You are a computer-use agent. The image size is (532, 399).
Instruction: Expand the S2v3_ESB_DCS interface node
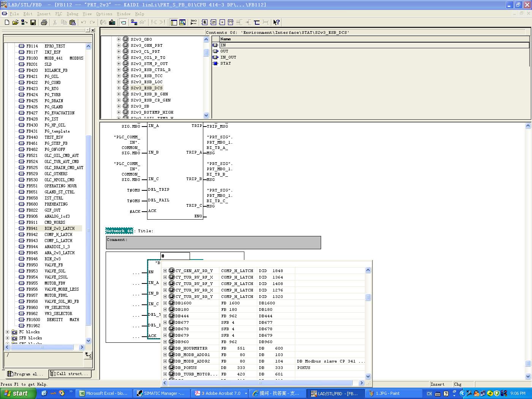119,88
